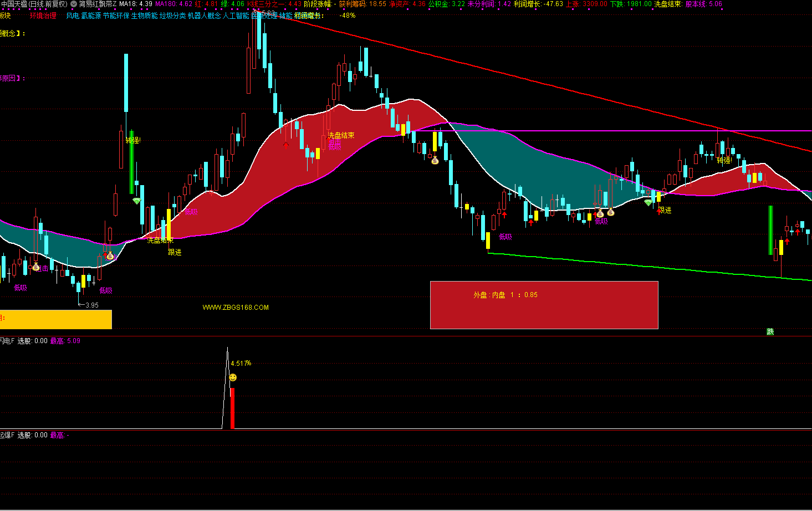Click the red 外盘:内盘 ratio box
The width and height of the screenshot is (812, 511).
(x=544, y=305)
